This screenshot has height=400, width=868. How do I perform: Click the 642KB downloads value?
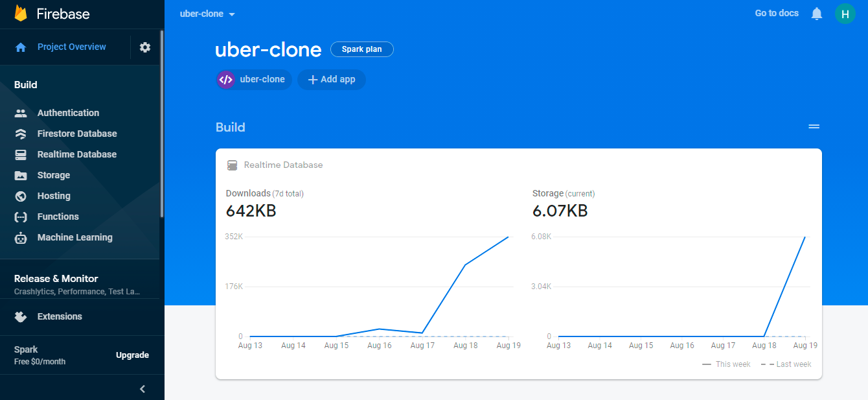tap(251, 211)
